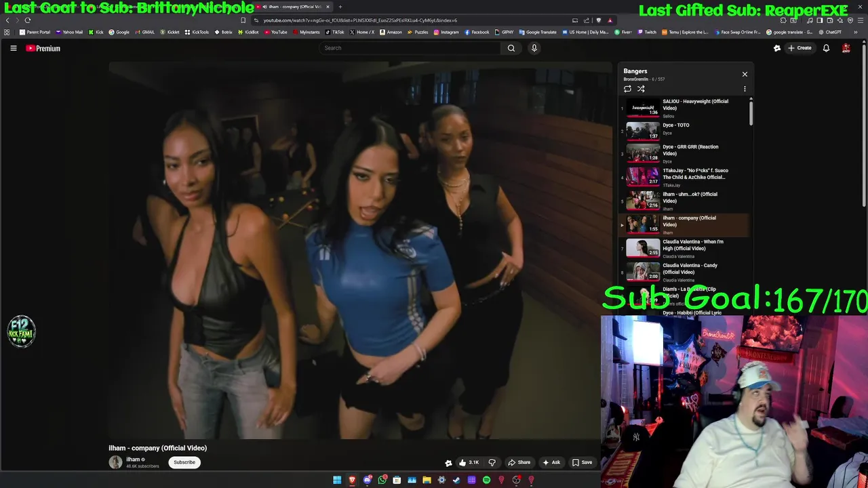Screen dimensions: 868x488
Task: Focus the YouTube Search field
Action: click(410, 48)
